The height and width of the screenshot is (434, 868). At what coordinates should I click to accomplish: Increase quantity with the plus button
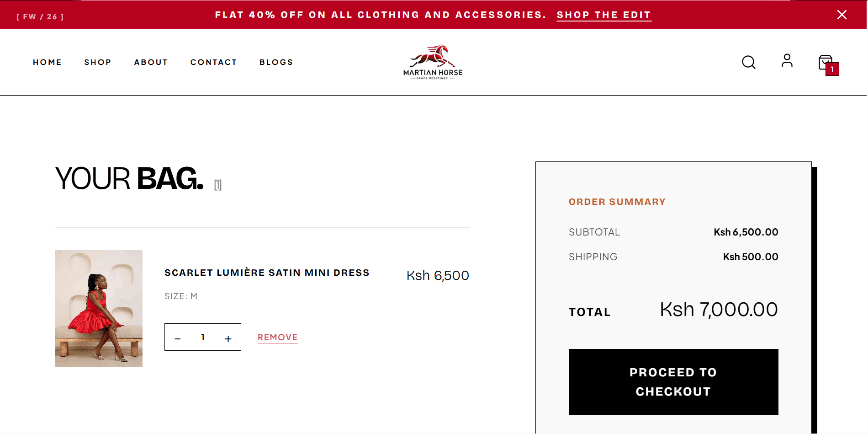tap(228, 338)
